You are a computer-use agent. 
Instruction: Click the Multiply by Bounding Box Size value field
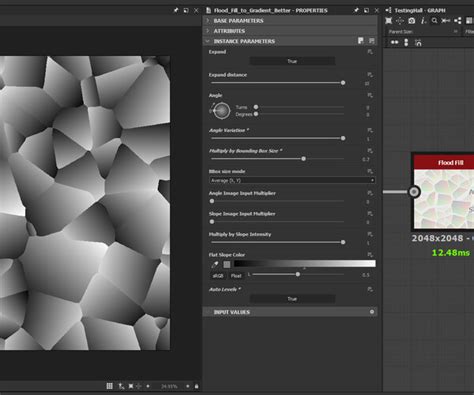pyautogui.click(x=366, y=159)
